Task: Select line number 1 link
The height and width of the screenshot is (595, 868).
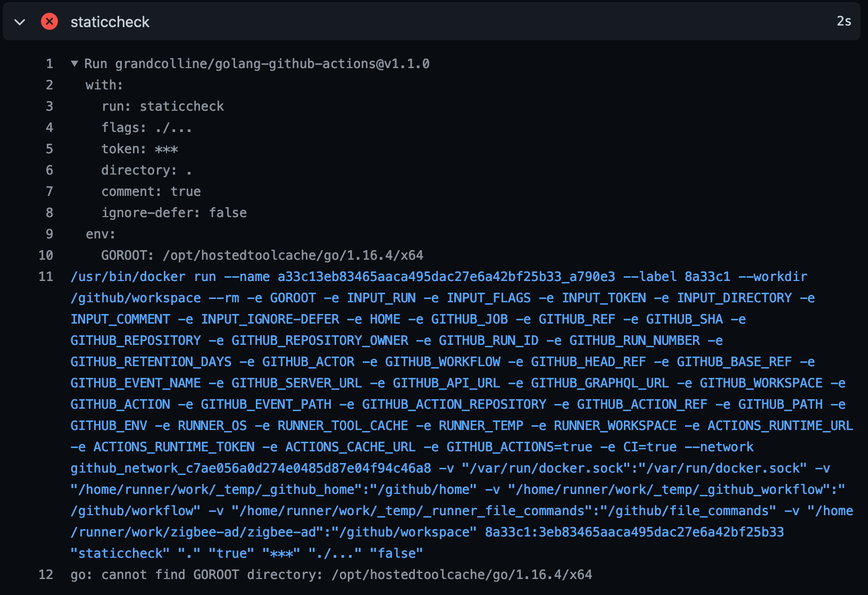Action: click(49, 64)
